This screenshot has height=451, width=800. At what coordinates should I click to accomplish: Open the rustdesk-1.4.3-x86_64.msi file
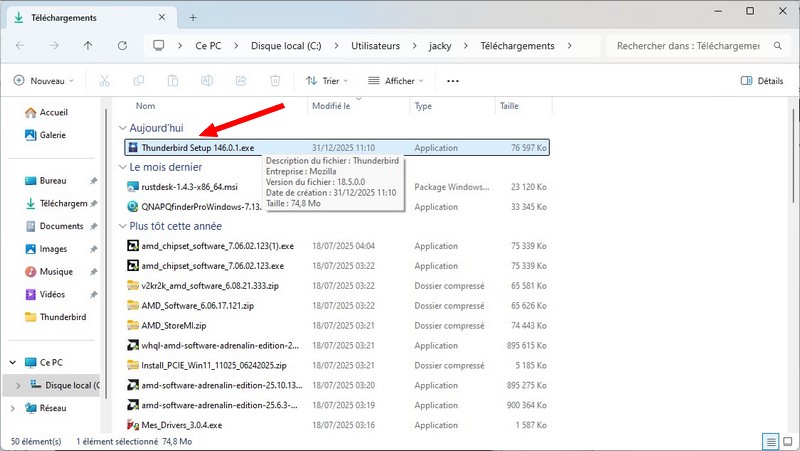click(190, 186)
